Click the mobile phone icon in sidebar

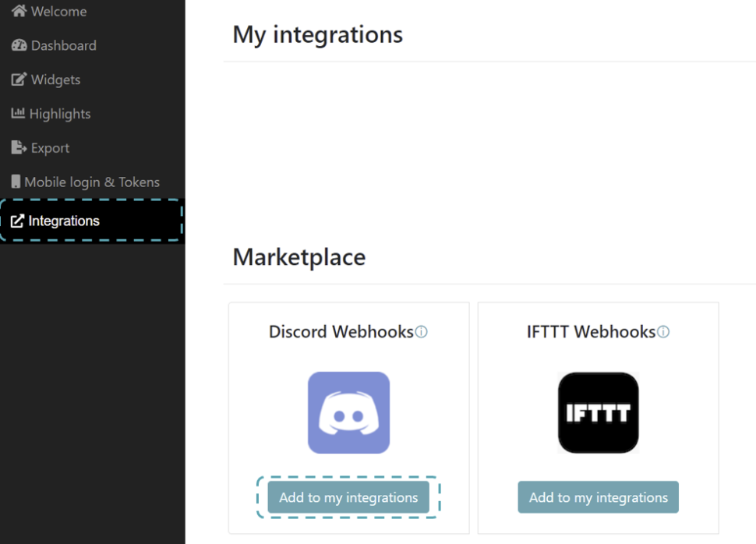point(16,182)
